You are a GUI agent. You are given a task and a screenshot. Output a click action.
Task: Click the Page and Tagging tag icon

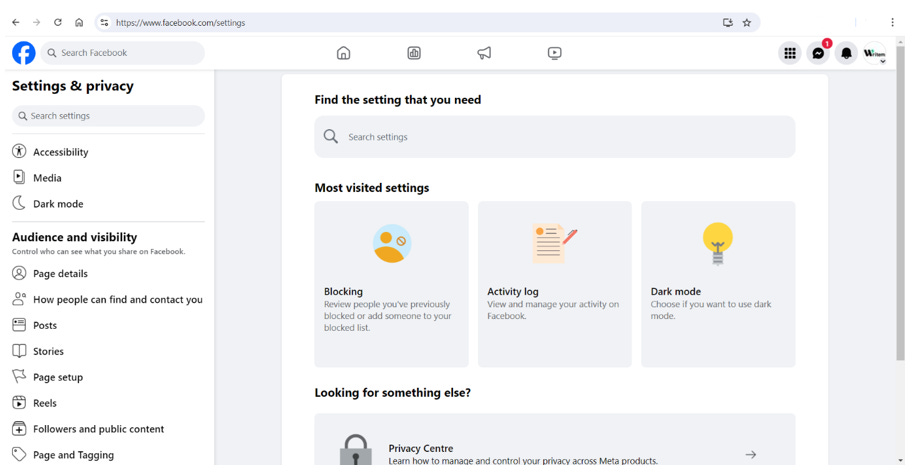[x=19, y=455]
